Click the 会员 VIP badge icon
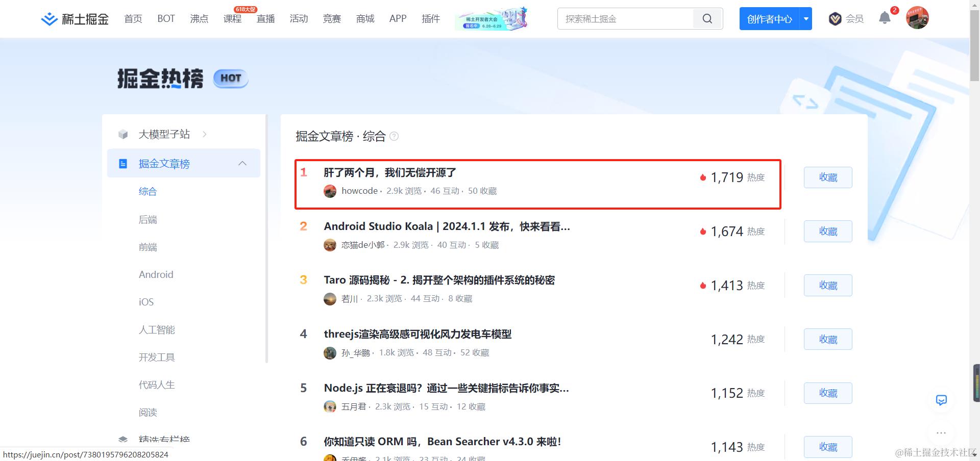This screenshot has width=980, height=461. (835, 19)
